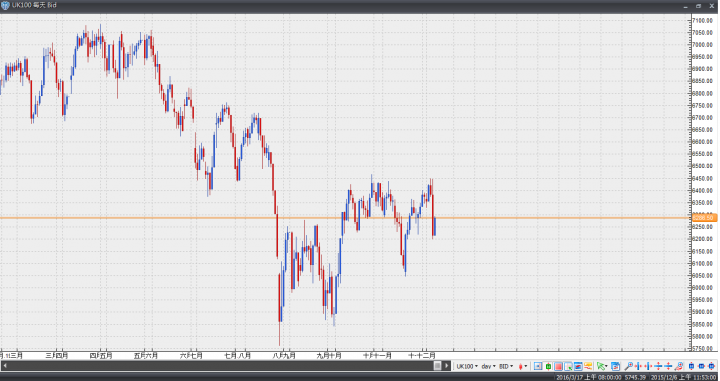Click the 6500.00 price axis label
720x381 pixels.
coord(703,166)
